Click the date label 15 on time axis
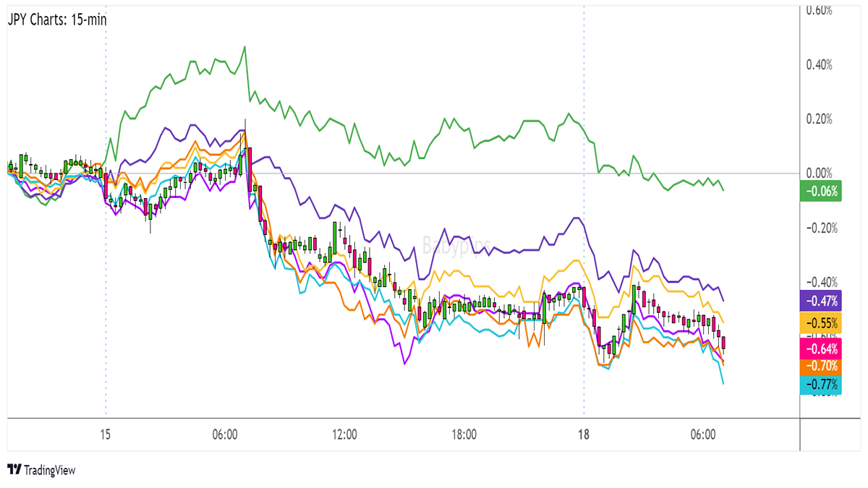This screenshot has width=868, height=488. tap(106, 435)
